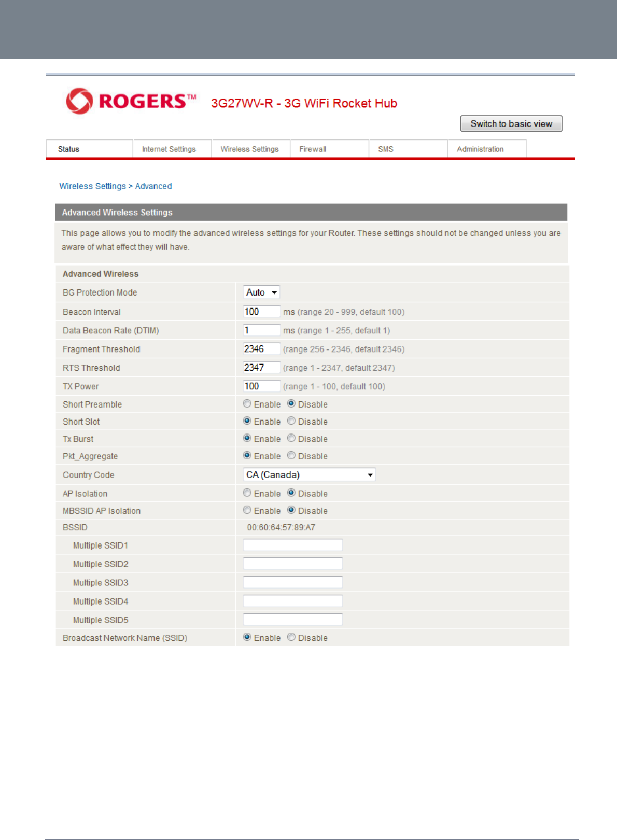
Task: Click the Advanced breadcrumb link
Action: [153, 186]
